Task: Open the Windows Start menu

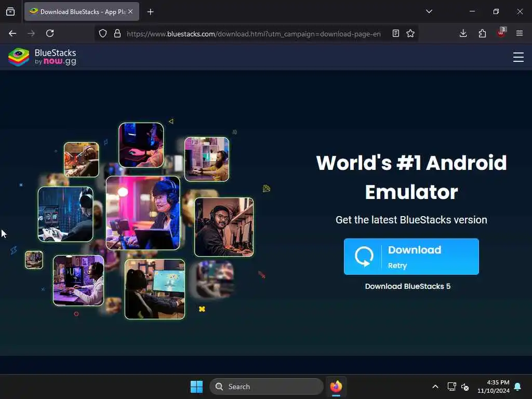Action: point(196,387)
